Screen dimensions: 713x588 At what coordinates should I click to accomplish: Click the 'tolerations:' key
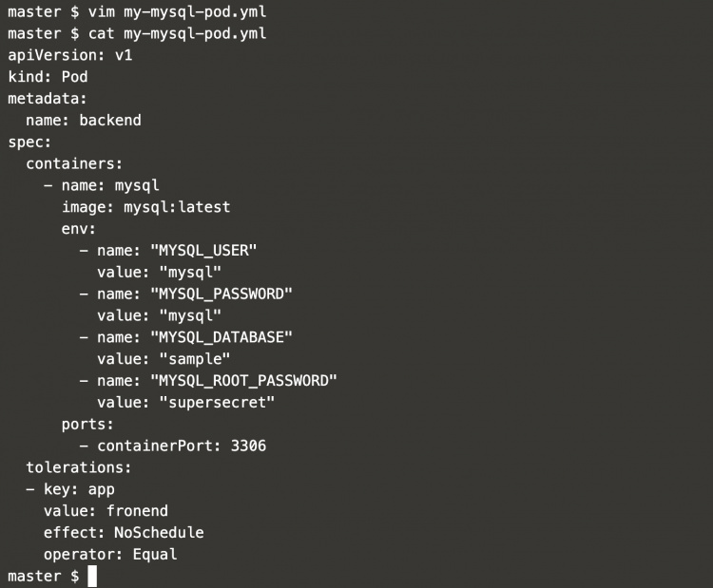pyautogui.click(x=79, y=467)
